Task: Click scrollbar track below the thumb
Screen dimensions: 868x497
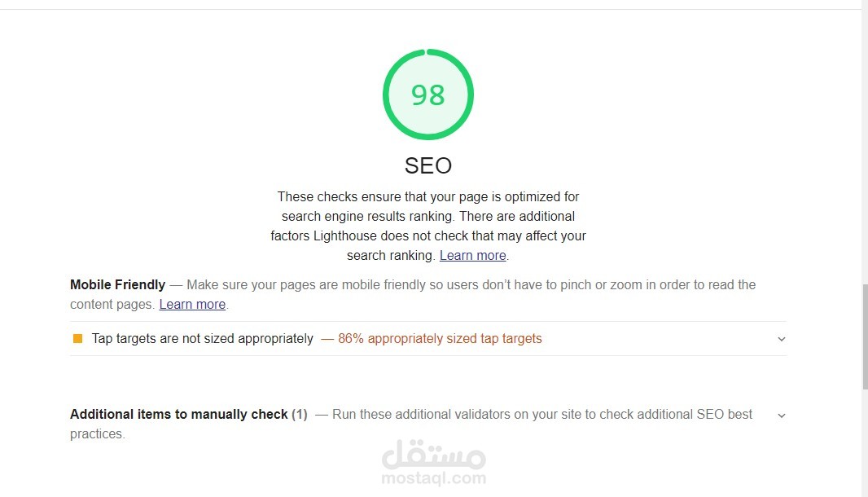Action: (x=864, y=444)
